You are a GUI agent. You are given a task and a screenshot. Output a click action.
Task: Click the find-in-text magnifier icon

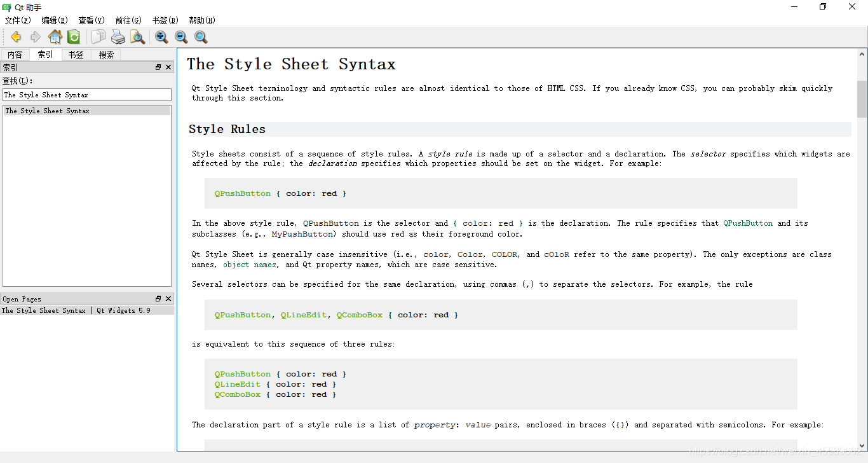[138, 37]
